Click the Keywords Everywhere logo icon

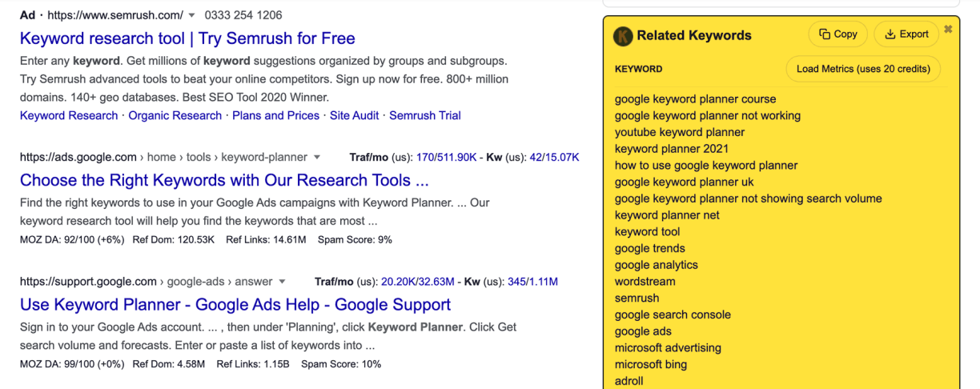click(623, 36)
